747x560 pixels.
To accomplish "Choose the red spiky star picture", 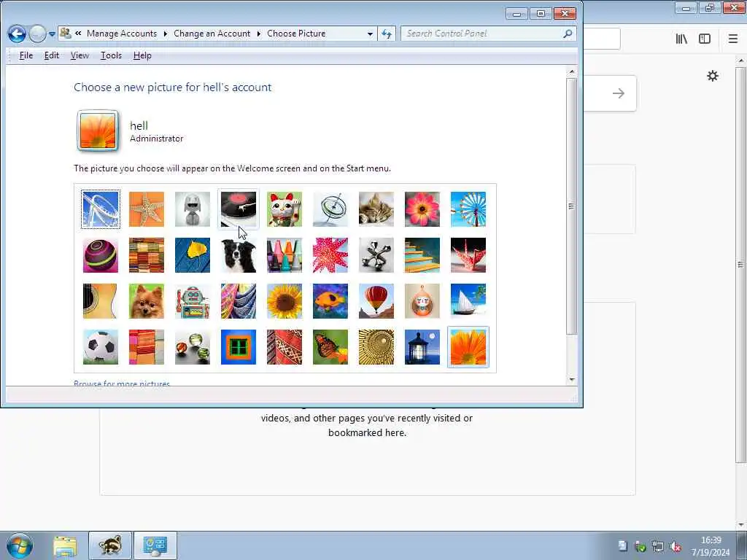I will tap(330, 255).
